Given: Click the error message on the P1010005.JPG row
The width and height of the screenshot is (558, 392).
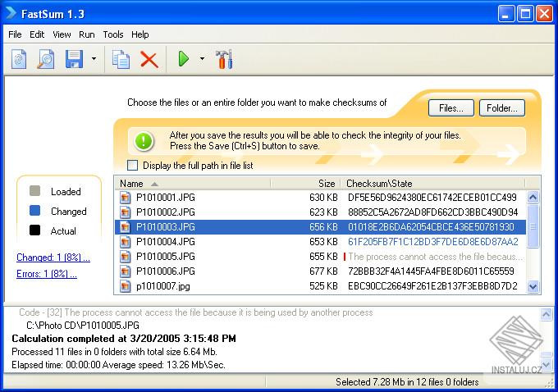Looking at the screenshot, I should pos(435,257).
